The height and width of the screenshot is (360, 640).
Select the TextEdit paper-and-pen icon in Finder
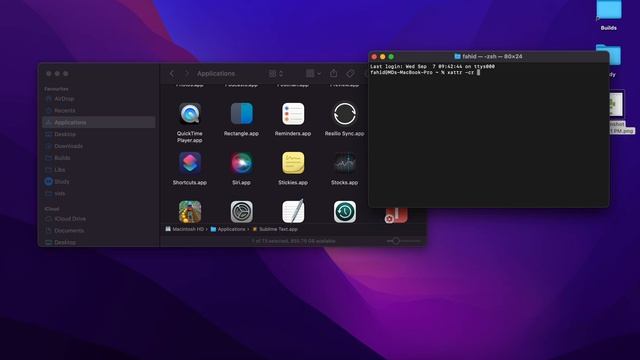(x=293, y=211)
